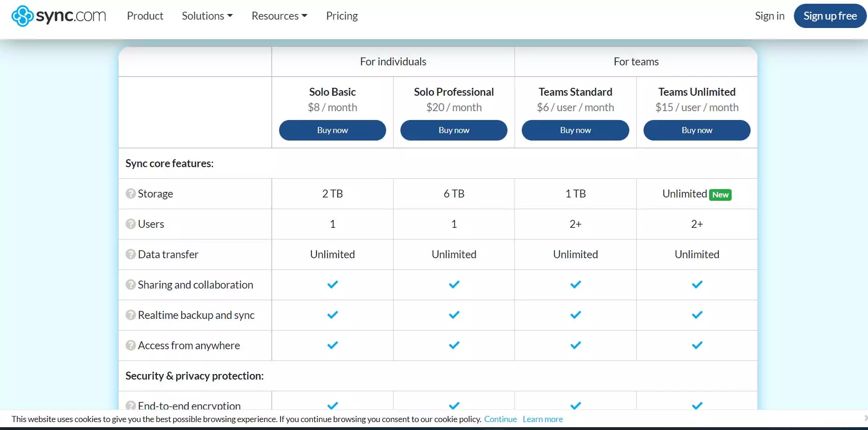
Task: Click the 2 TB storage cell
Action: [332, 194]
